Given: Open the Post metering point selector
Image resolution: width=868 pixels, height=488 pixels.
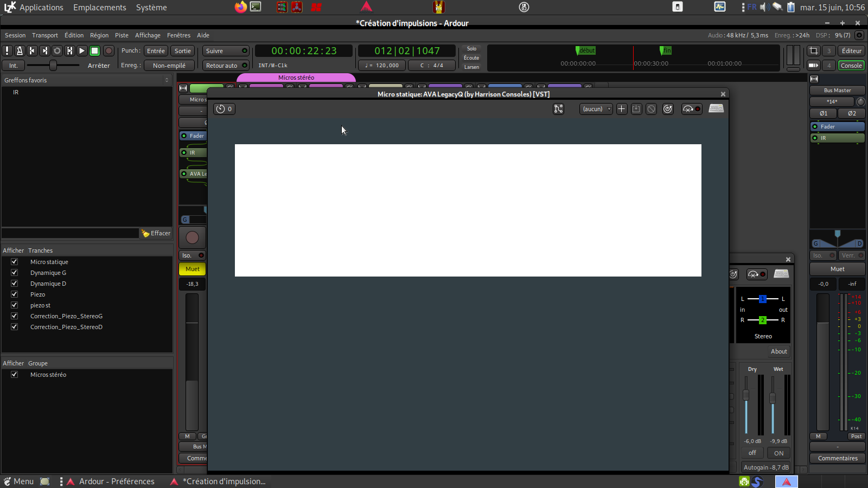Looking at the screenshot, I should click(856, 436).
